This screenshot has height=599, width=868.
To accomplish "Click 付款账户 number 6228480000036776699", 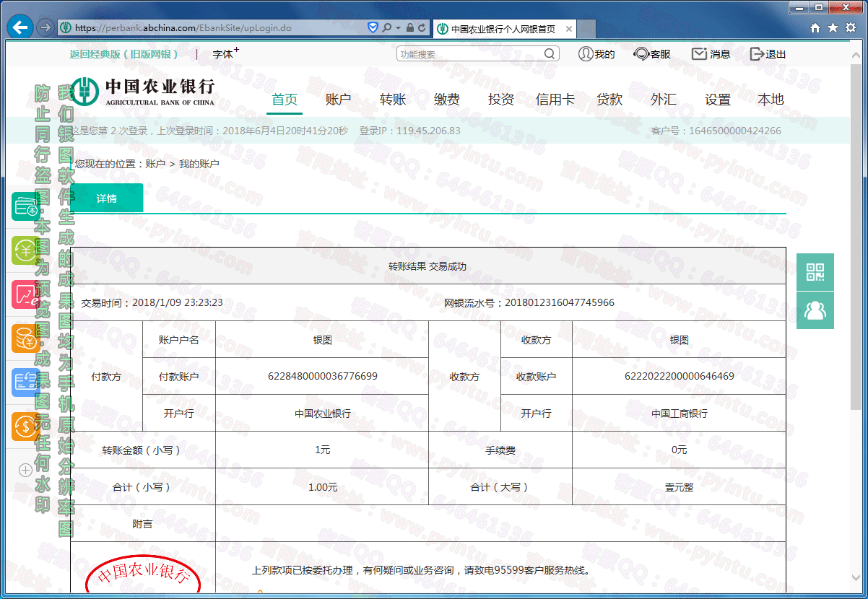I will (323, 376).
